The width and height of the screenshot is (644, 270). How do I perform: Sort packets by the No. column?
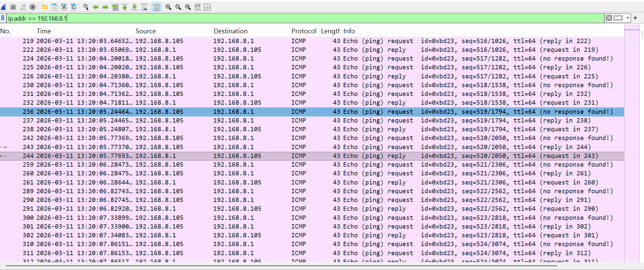[18, 31]
